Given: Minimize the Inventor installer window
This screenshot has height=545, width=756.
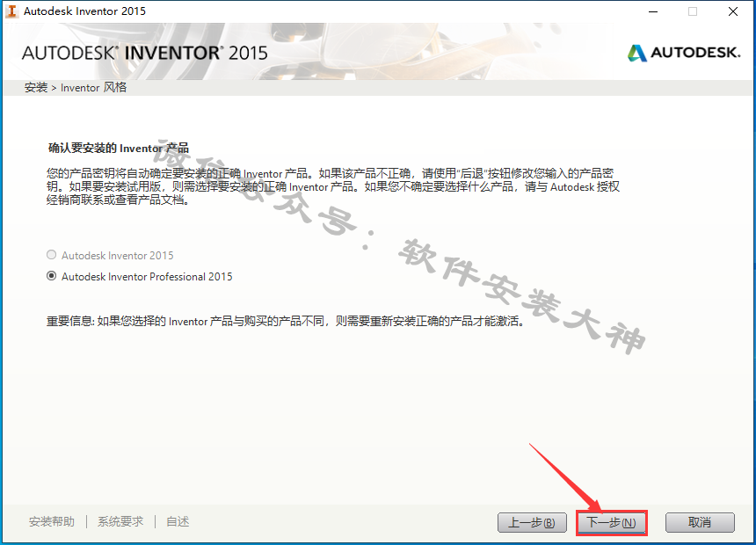Looking at the screenshot, I should (x=653, y=11).
